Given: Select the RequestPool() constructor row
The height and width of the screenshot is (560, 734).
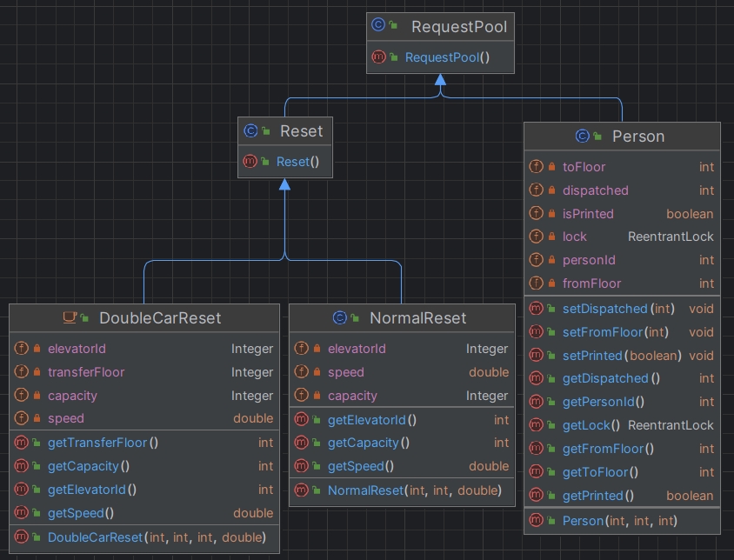Looking at the screenshot, I should (440, 57).
